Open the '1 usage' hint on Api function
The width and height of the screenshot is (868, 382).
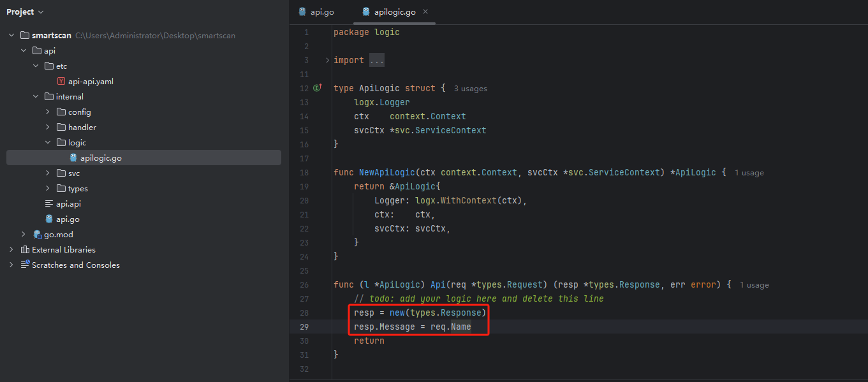pyautogui.click(x=754, y=285)
